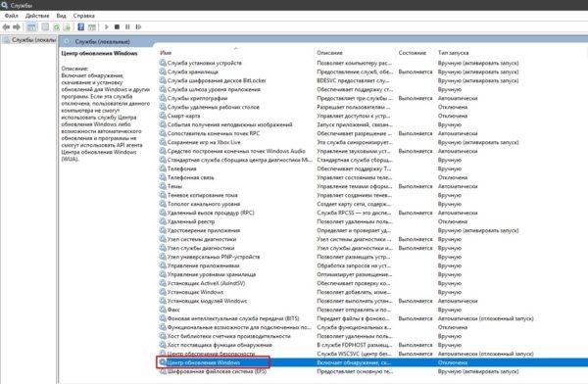The image size is (588, 384).
Task: Select Служба установки устройств service
Action: point(205,63)
